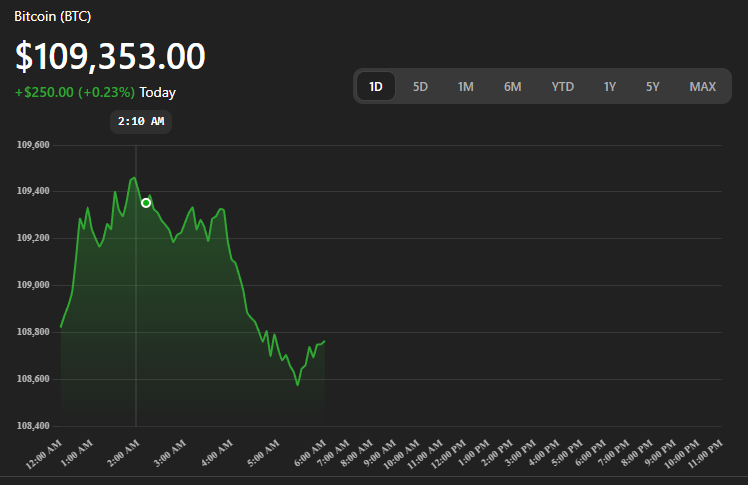Click the 108,600 y-axis label
Viewport: 748px width, 485px height.
pos(33,379)
